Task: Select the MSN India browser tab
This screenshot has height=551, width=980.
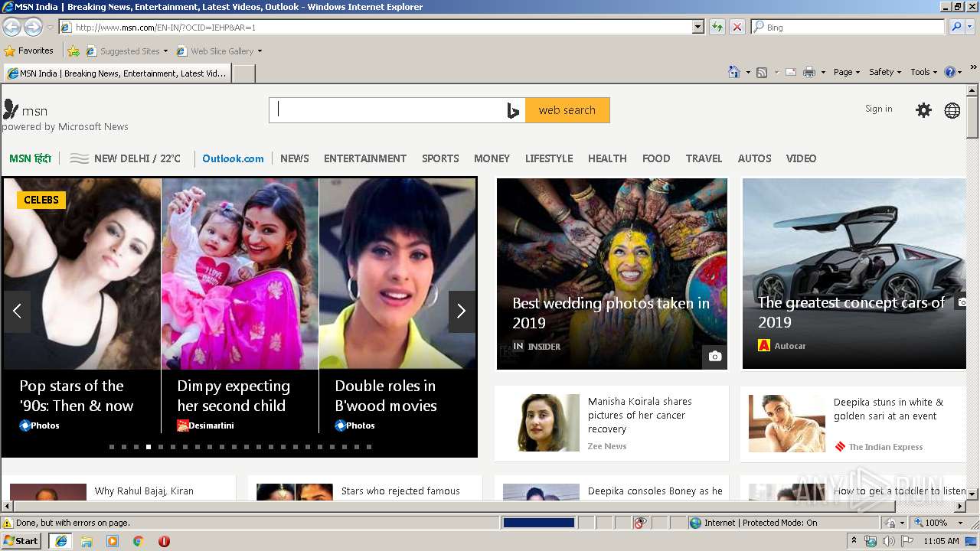Action: tap(117, 73)
